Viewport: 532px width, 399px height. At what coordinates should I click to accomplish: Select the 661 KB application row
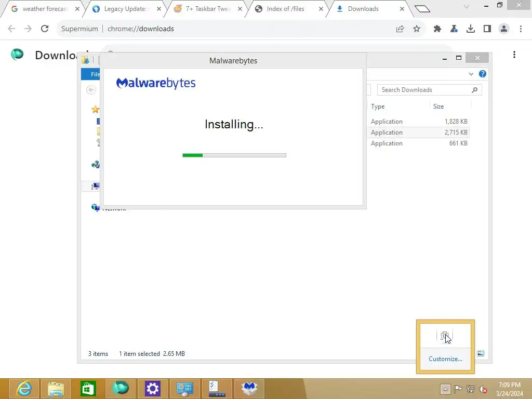click(x=418, y=143)
